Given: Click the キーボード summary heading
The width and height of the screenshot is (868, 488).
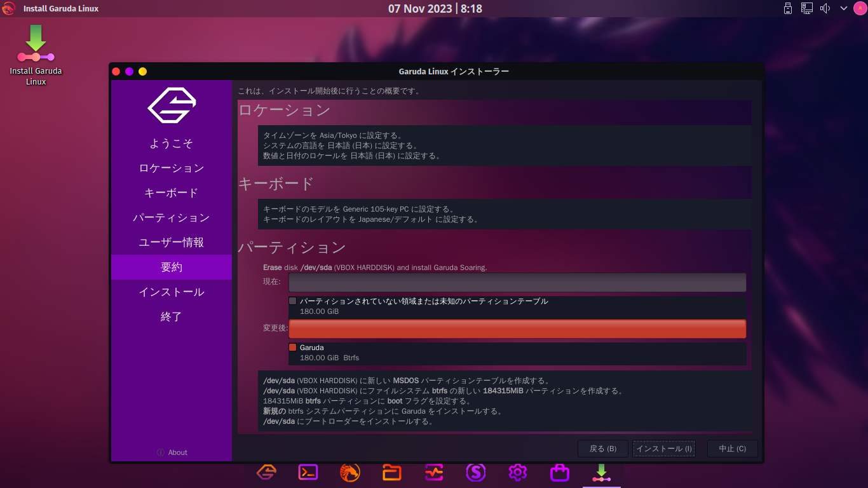Looking at the screenshot, I should click(276, 184).
